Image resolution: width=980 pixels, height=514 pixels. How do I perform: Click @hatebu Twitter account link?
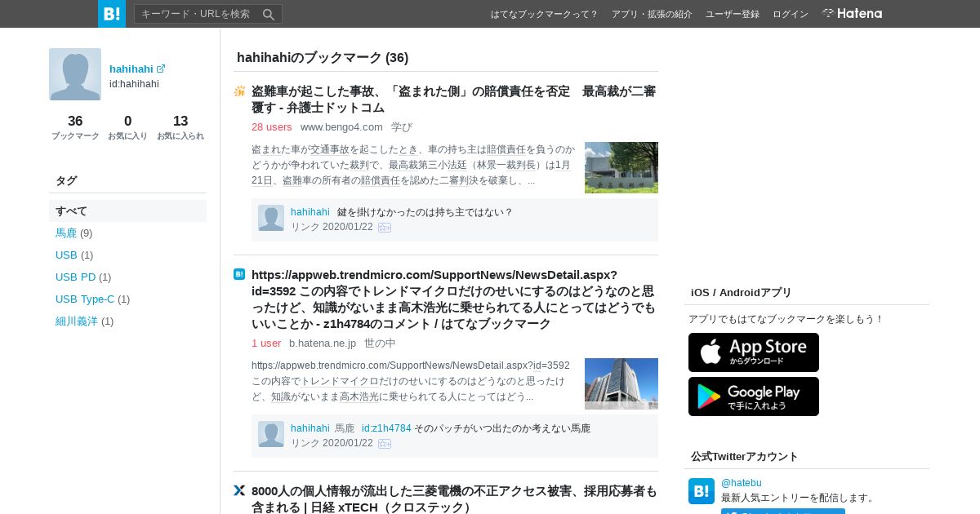[x=742, y=483]
